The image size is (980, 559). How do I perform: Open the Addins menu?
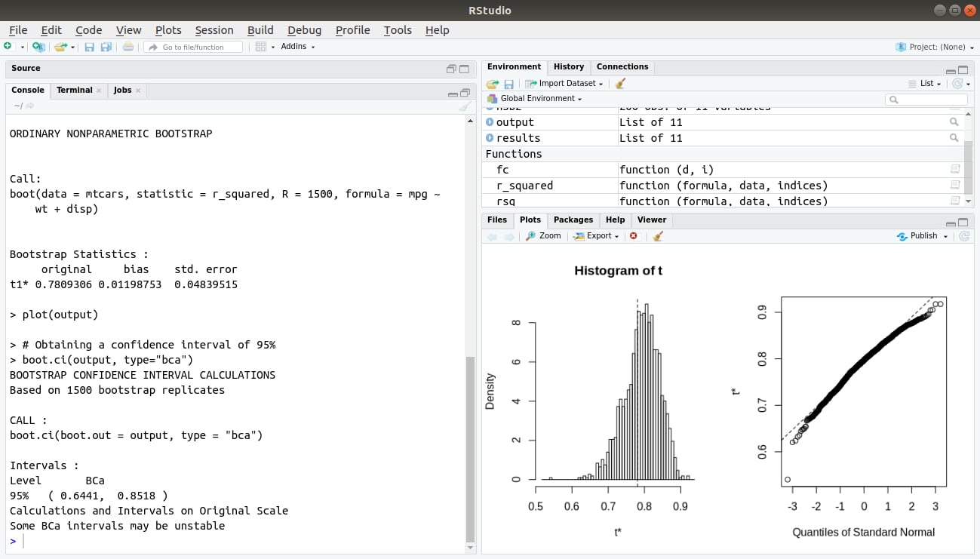pyautogui.click(x=296, y=47)
